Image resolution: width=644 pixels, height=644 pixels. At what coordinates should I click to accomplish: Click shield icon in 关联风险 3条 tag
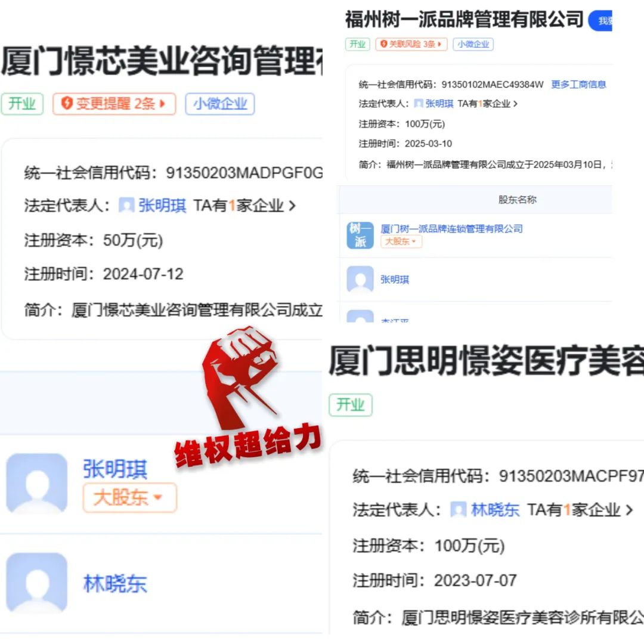coord(383,44)
